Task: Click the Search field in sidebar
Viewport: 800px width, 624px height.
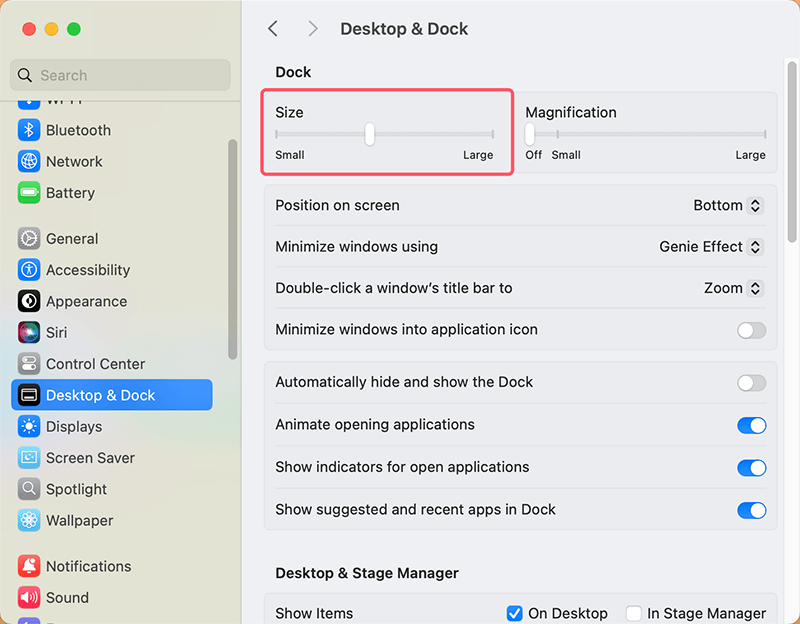Action: (x=120, y=75)
